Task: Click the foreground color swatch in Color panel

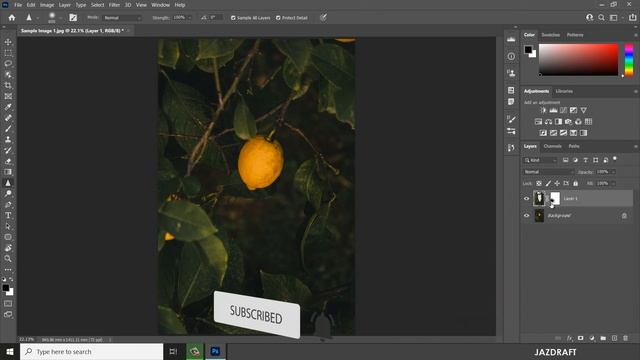Action: (528, 49)
